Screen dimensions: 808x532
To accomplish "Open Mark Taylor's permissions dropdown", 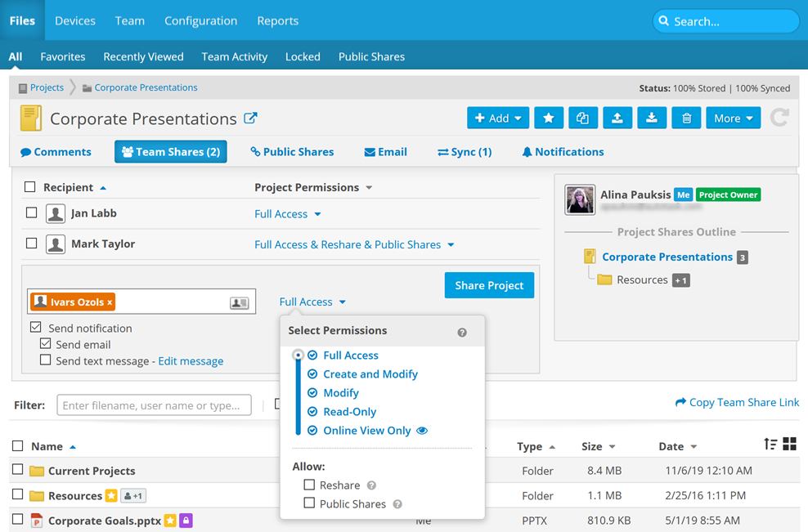I will [x=354, y=244].
